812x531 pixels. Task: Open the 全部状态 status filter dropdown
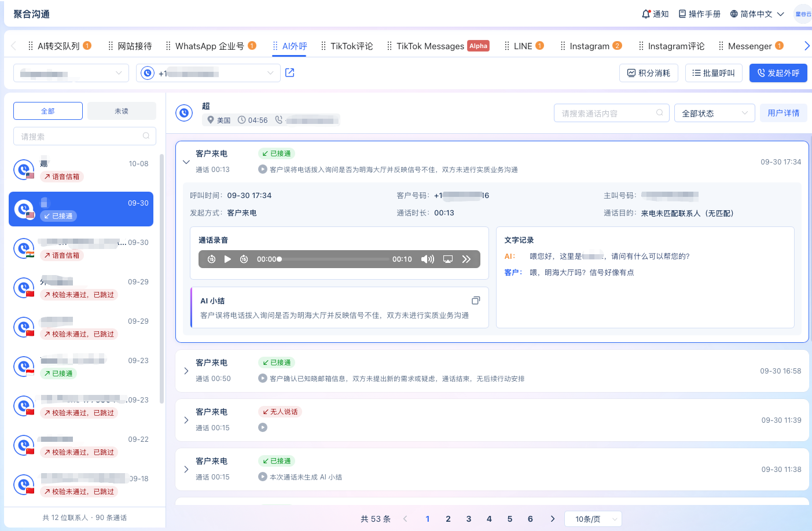coord(715,113)
